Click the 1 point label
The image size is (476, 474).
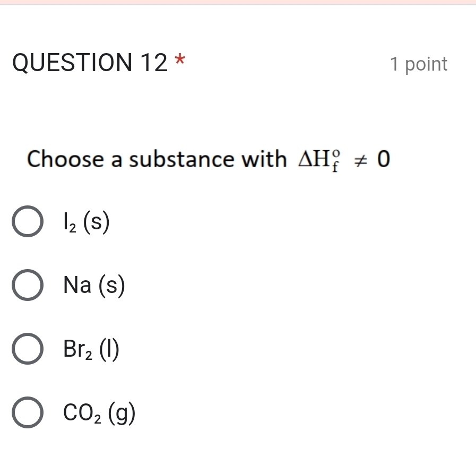point(419,64)
